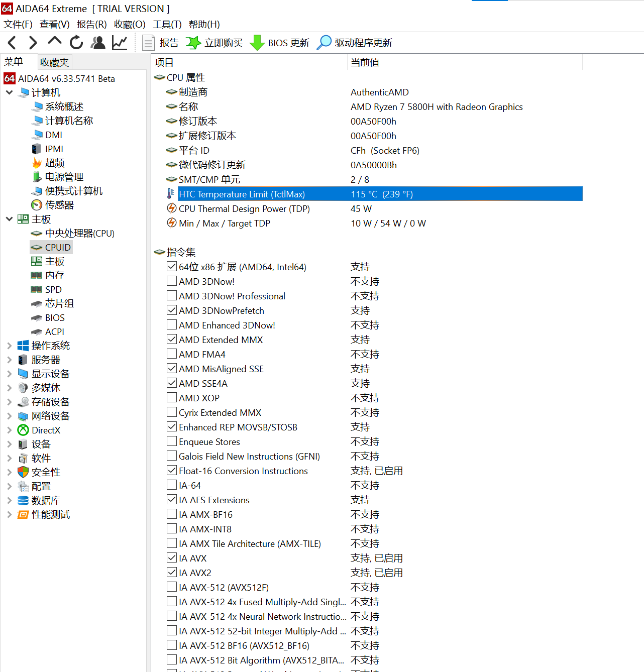Click the 项目 column header
The height and width of the screenshot is (672, 644).
click(249, 62)
